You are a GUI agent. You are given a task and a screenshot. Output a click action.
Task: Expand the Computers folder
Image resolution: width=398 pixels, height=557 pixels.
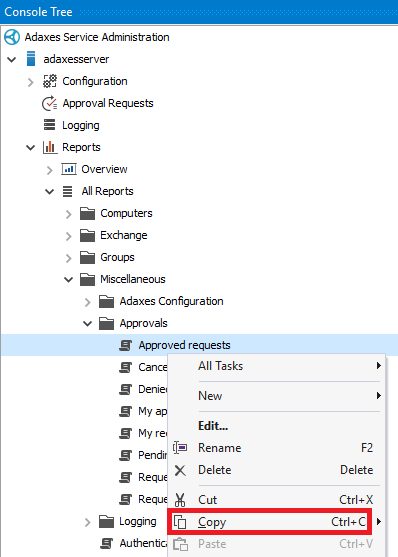pyautogui.click(x=69, y=214)
